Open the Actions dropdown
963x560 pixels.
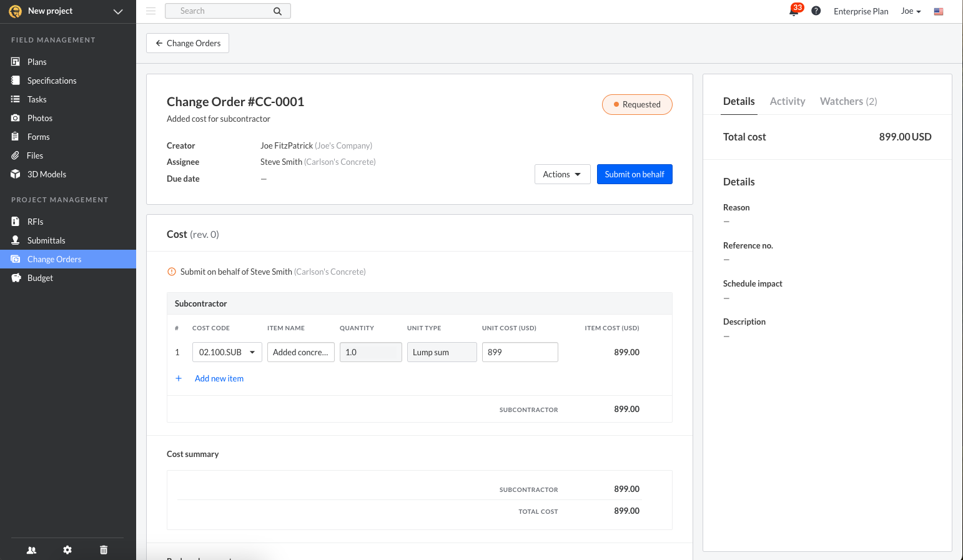[562, 174]
